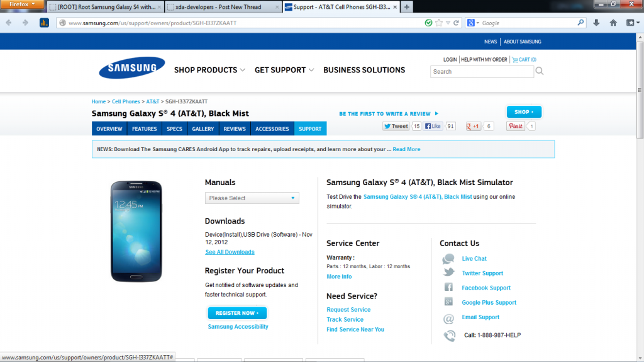Open the Downloads arrow icon
This screenshot has height=362, width=644.
(x=596, y=23)
